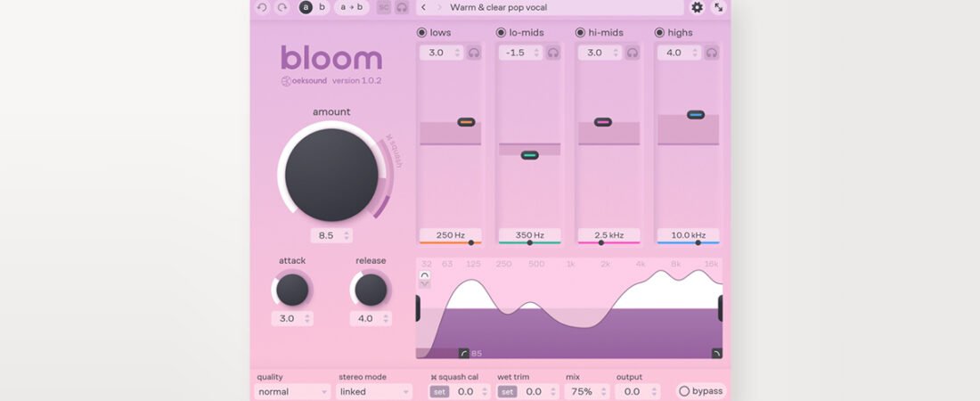Click the pink hi-mids fader handle
The image size is (980, 401).
(602, 122)
